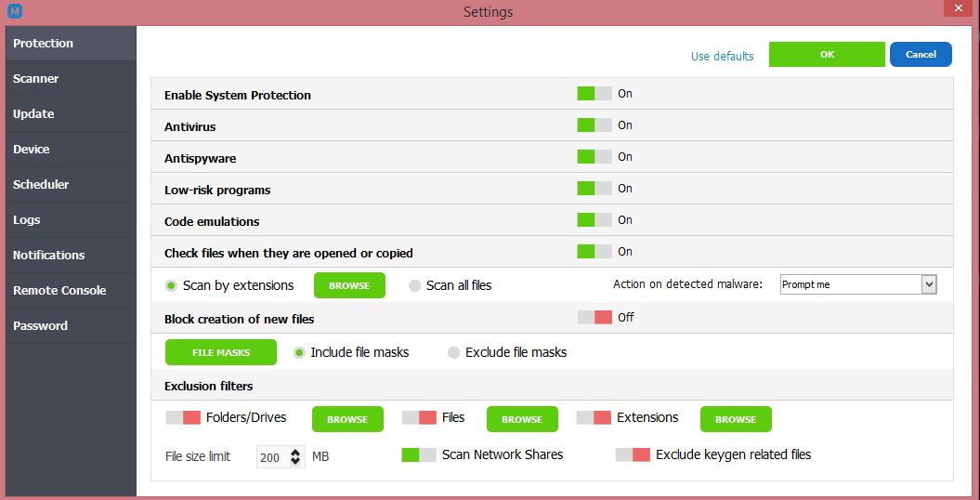
Task: Browse for excluded Extensions
Action: tap(735, 419)
